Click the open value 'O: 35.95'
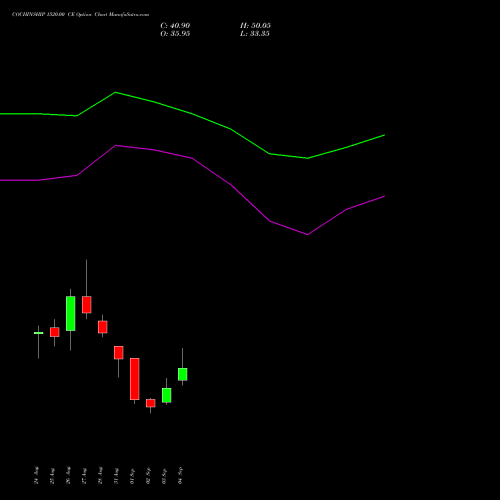 175,33
